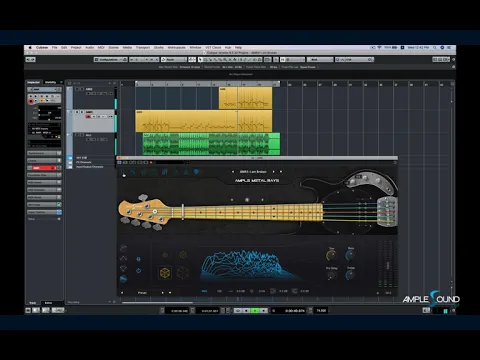Select the second effect icon in the plugin's left FX column
The height and width of the screenshot is (360, 480).
click(123, 258)
